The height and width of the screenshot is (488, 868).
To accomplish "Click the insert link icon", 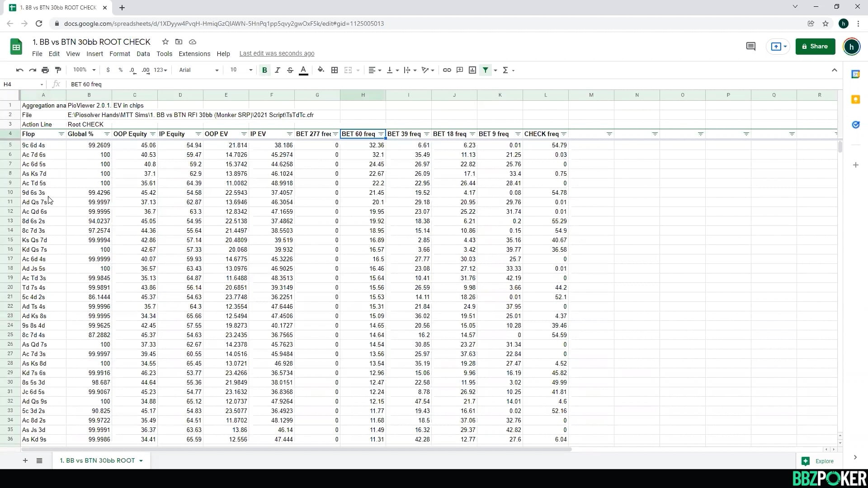I will pyautogui.click(x=447, y=70).
